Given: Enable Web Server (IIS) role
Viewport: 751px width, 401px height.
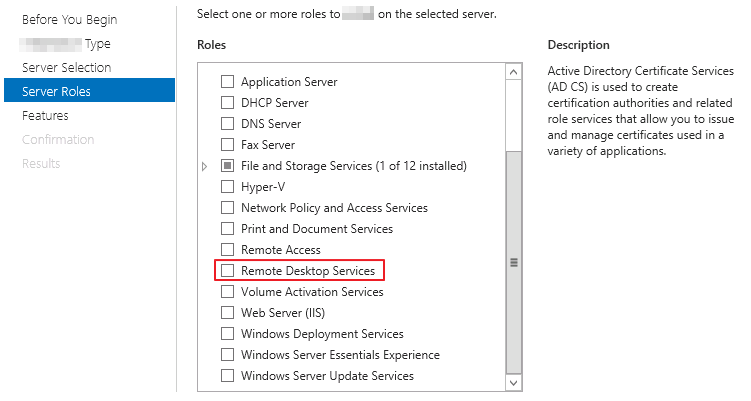Looking at the screenshot, I should [228, 313].
